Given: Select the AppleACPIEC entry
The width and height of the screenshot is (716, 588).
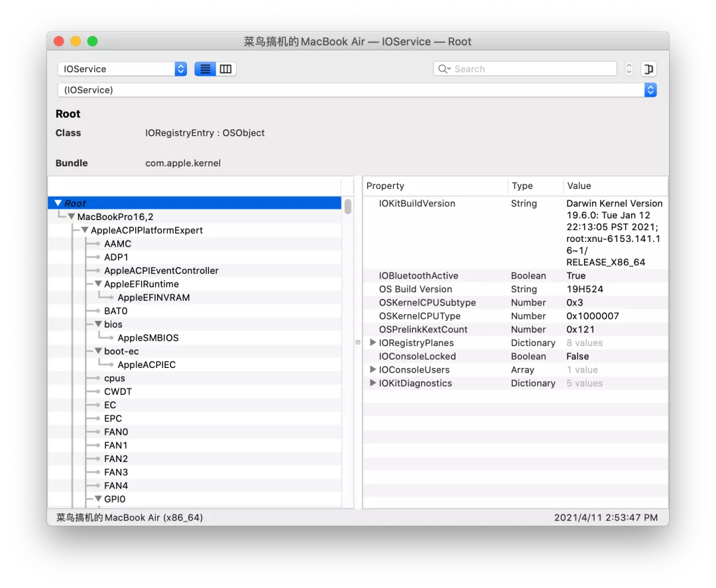Looking at the screenshot, I should click(x=147, y=365).
